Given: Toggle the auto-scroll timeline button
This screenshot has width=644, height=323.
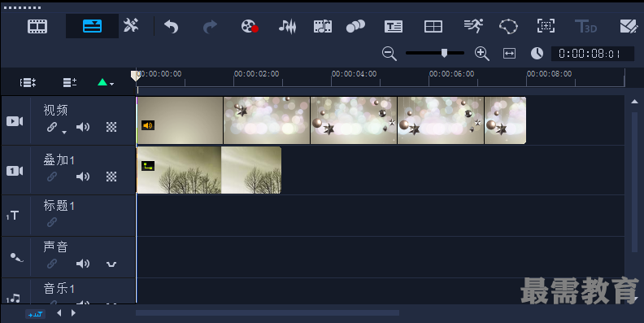Looking at the screenshot, I should (35, 314).
